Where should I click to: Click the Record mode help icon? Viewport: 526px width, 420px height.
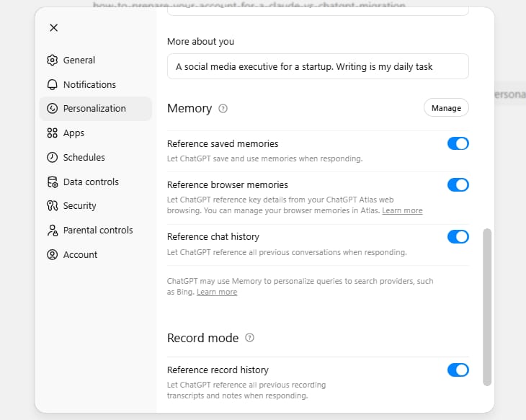pos(249,337)
